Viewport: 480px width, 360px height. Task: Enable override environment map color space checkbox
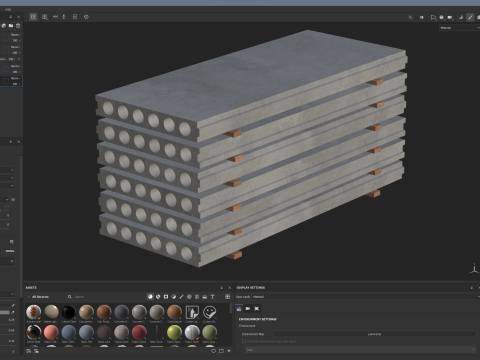(x=244, y=341)
